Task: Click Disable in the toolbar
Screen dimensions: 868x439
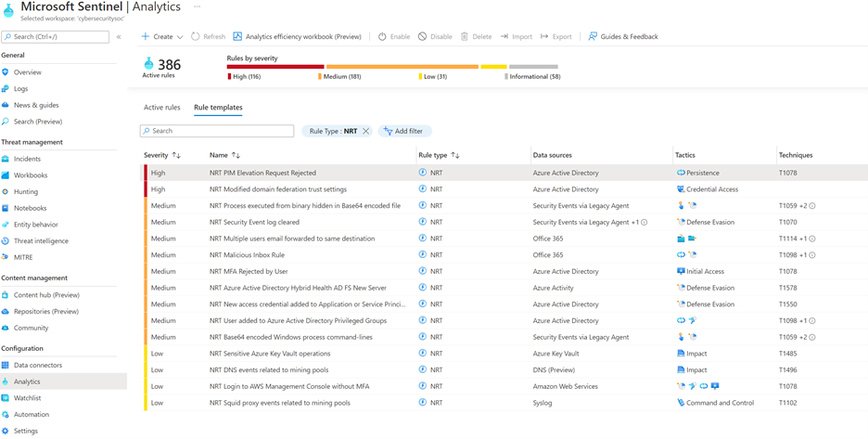Action: point(435,36)
